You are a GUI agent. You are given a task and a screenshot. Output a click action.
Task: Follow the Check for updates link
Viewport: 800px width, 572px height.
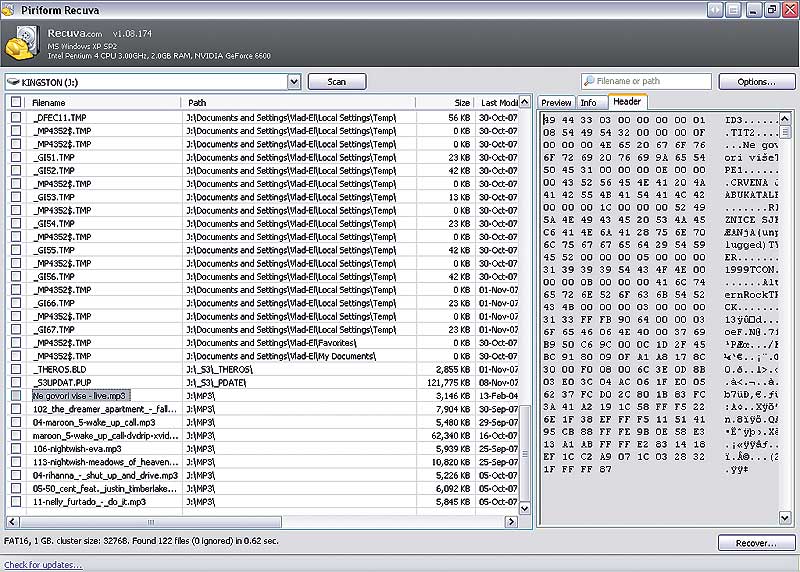tap(43, 565)
